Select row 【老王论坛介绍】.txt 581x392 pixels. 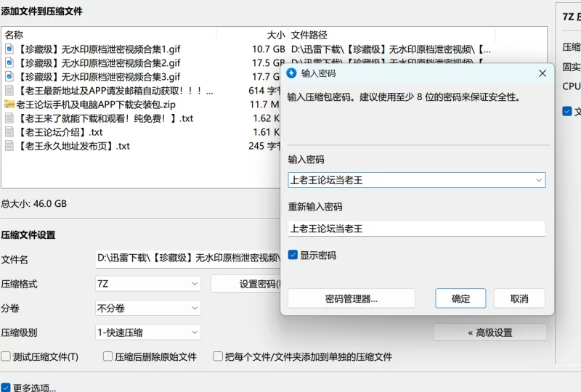(x=141, y=132)
